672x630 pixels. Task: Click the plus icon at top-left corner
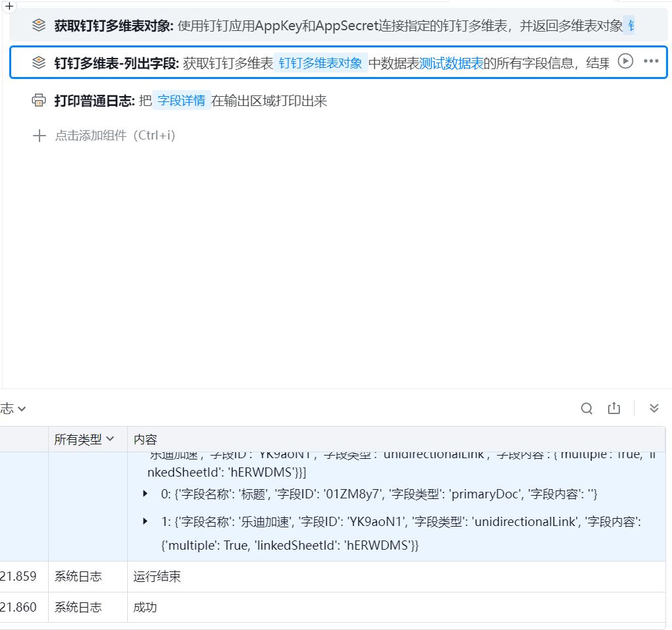9,5
